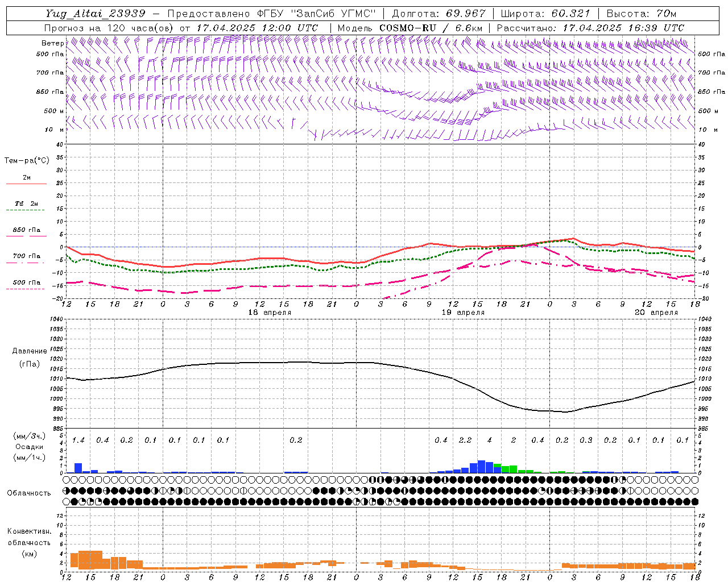Viewport: 728px width, 582px height.
Task: Click the 2.2 precipitation total value
Action: (x=465, y=440)
